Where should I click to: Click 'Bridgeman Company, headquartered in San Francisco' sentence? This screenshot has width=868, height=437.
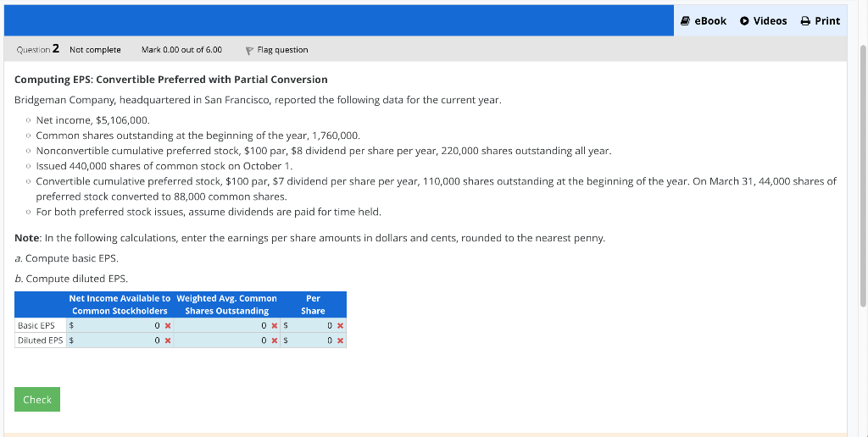(258, 100)
